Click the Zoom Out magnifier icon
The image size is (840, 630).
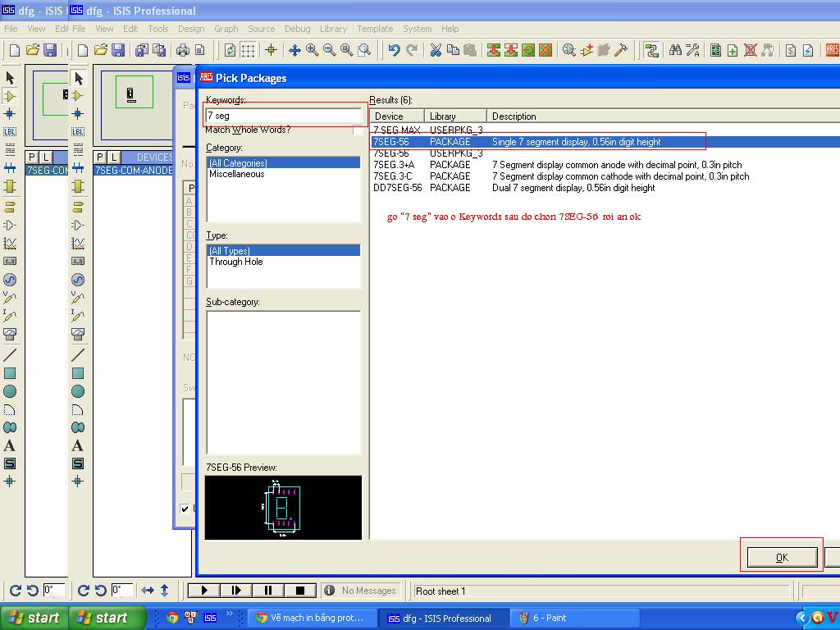pos(330,50)
